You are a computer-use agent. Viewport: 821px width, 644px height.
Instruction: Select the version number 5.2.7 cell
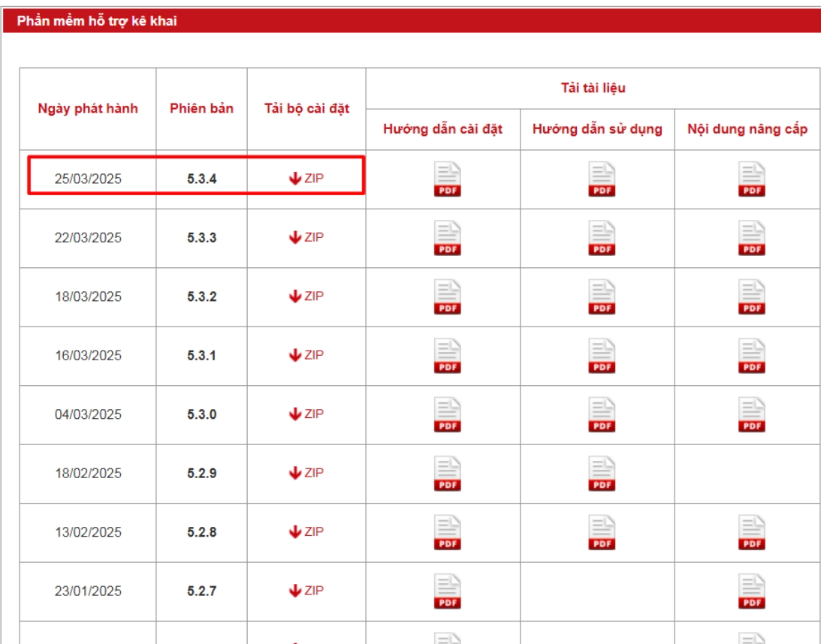click(x=201, y=591)
